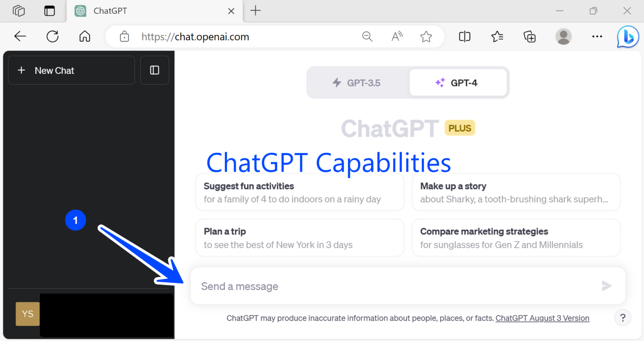The width and height of the screenshot is (644, 341).
Task: Click the YS user avatar
Action: click(x=27, y=314)
